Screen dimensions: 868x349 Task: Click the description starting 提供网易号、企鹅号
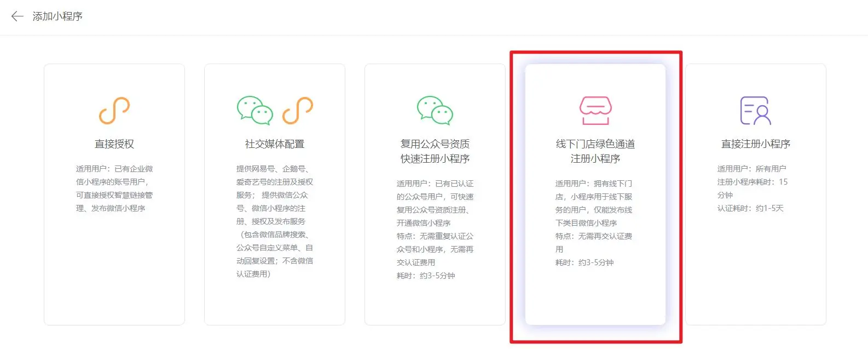click(275, 221)
